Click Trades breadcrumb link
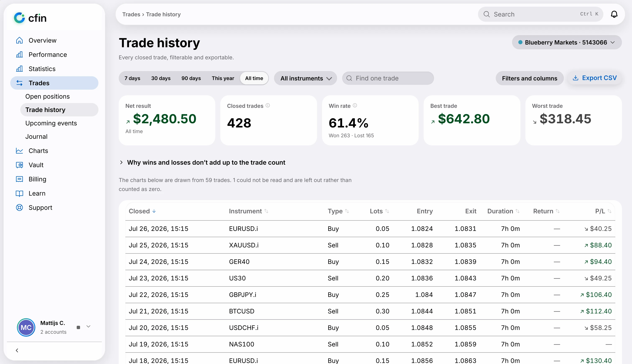632x364 pixels. coord(131,14)
